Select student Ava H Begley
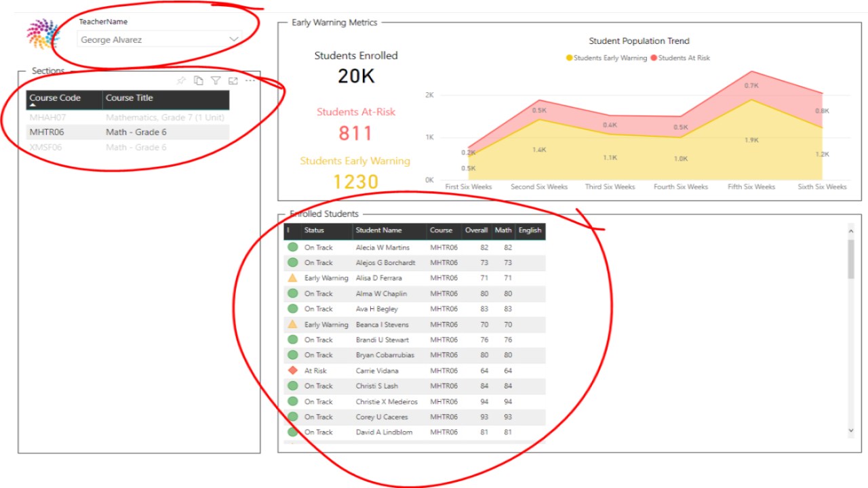This screenshot has height=488, width=868. (377, 309)
